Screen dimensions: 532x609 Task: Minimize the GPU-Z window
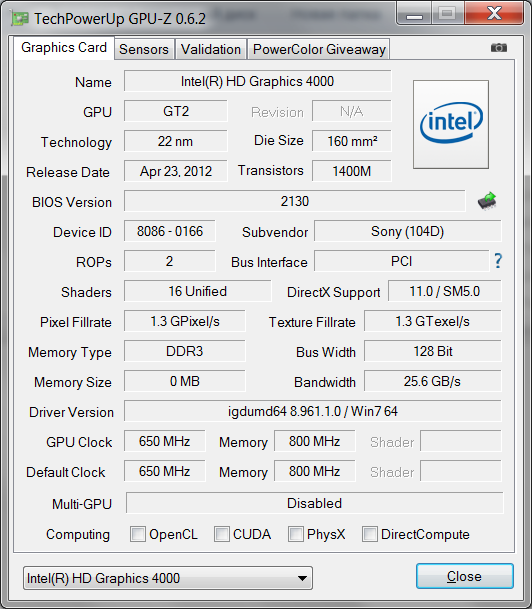point(414,14)
